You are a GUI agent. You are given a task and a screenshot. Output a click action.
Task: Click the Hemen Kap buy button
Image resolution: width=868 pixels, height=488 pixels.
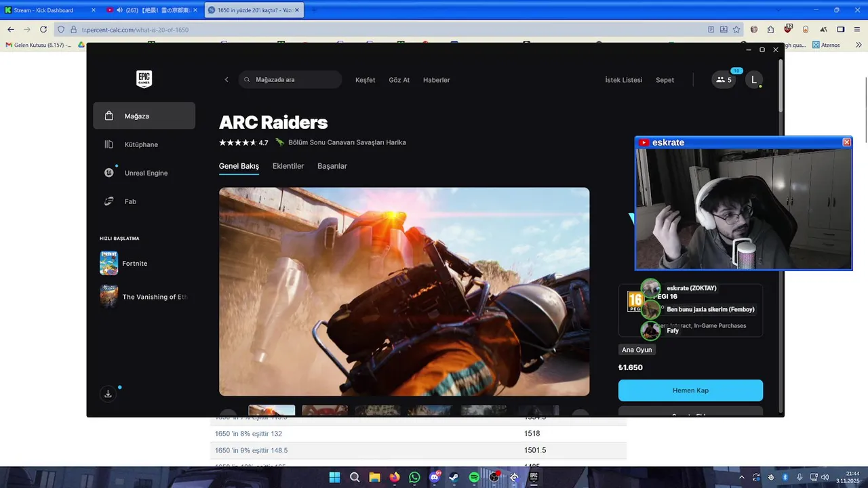pos(690,390)
